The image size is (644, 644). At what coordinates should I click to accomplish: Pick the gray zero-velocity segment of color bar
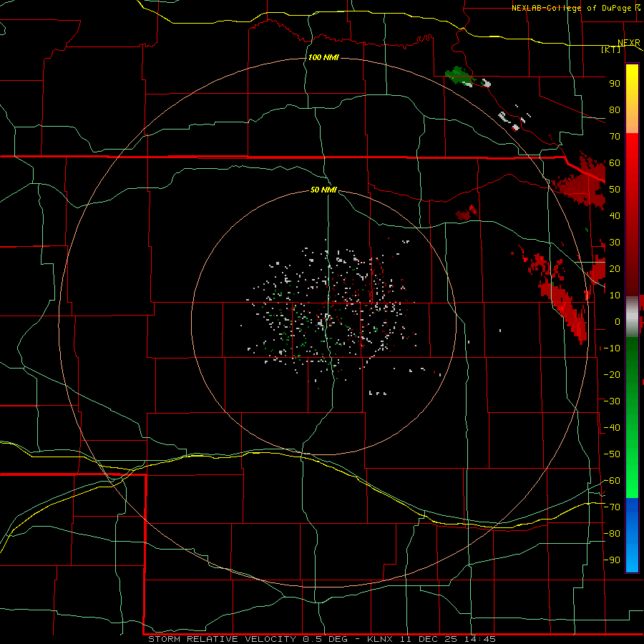click(632, 317)
